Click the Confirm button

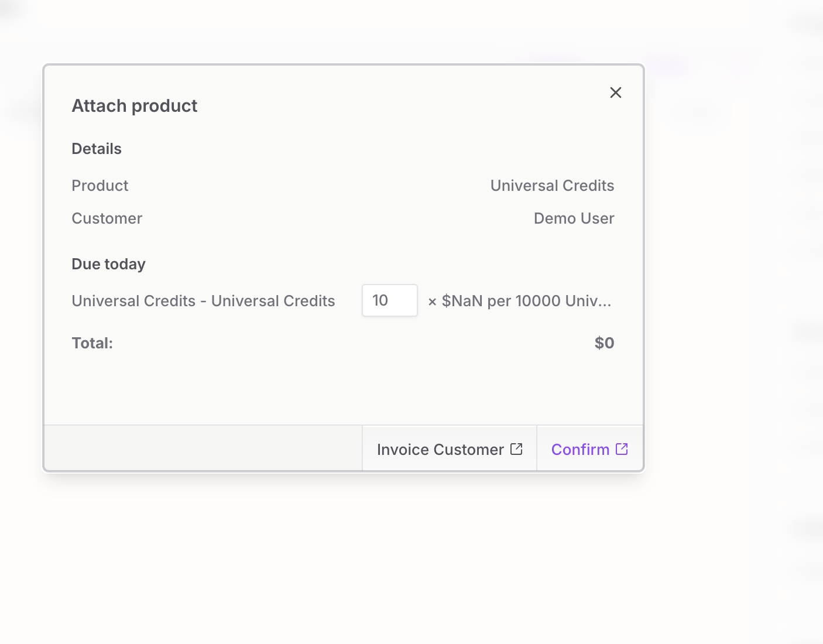(x=589, y=449)
